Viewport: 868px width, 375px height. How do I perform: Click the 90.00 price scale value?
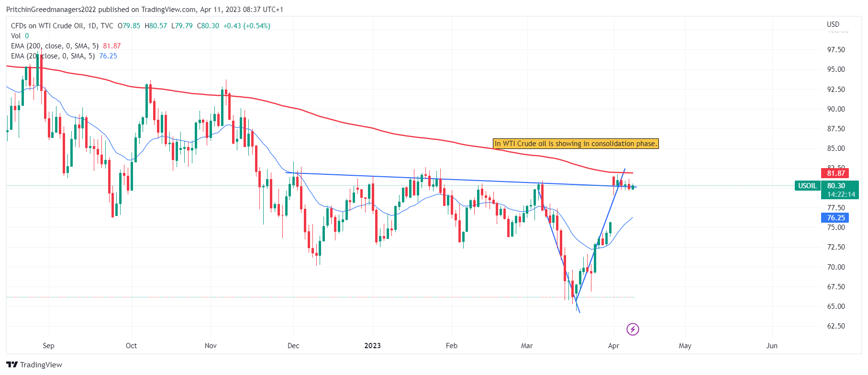click(x=836, y=109)
